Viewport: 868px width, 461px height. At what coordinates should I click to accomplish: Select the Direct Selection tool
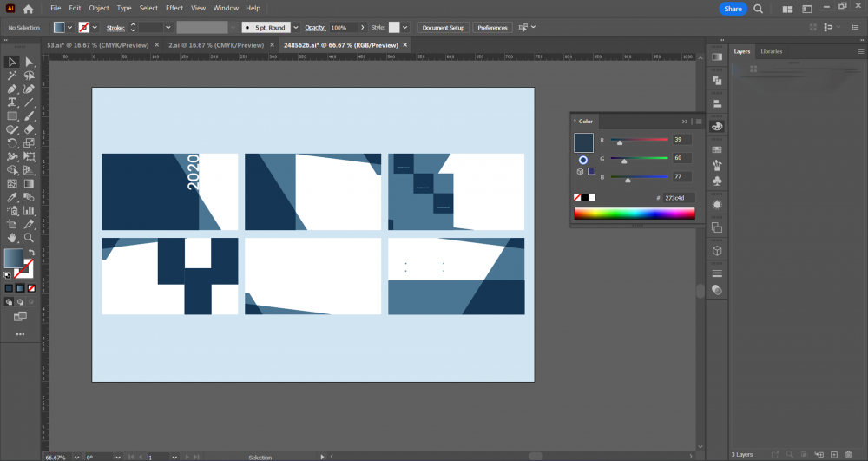30,62
